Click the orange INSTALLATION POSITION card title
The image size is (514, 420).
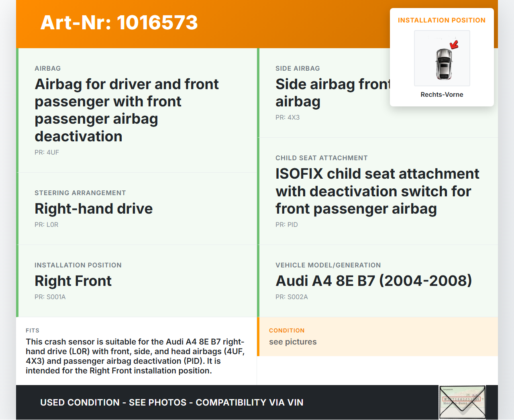pyautogui.click(x=441, y=20)
